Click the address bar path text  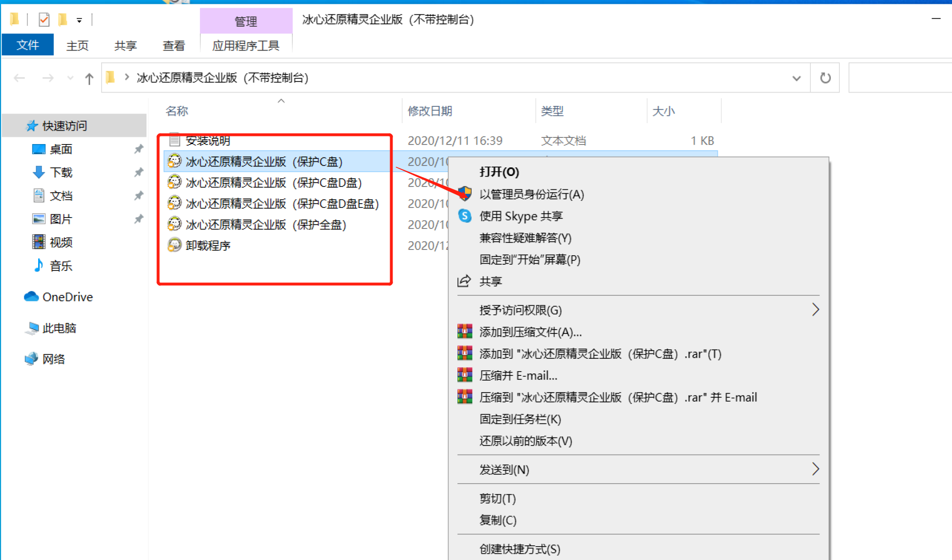(x=222, y=78)
